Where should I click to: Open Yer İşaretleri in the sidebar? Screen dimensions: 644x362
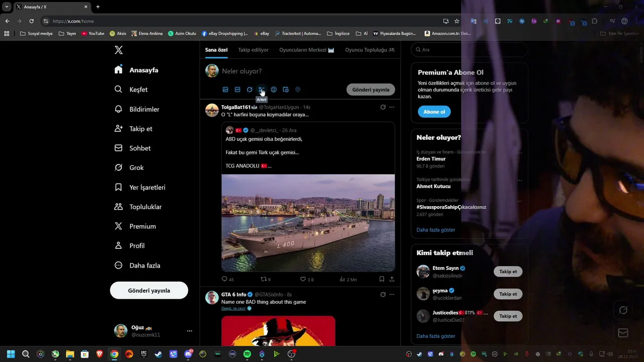(140, 187)
